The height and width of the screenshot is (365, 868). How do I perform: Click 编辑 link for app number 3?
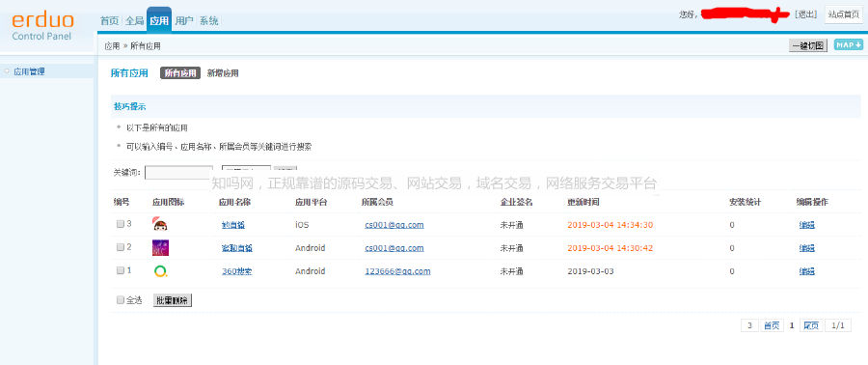click(x=806, y=225)
